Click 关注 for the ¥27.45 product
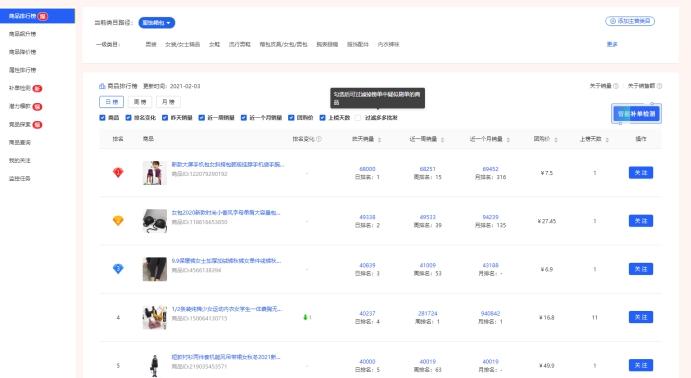 coord(641,221)
